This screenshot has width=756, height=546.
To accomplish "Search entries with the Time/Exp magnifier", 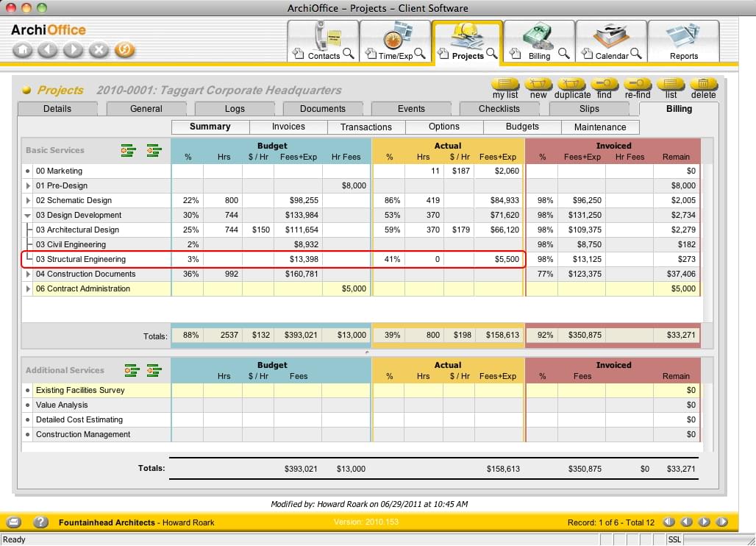I will [x=420, y=54].
